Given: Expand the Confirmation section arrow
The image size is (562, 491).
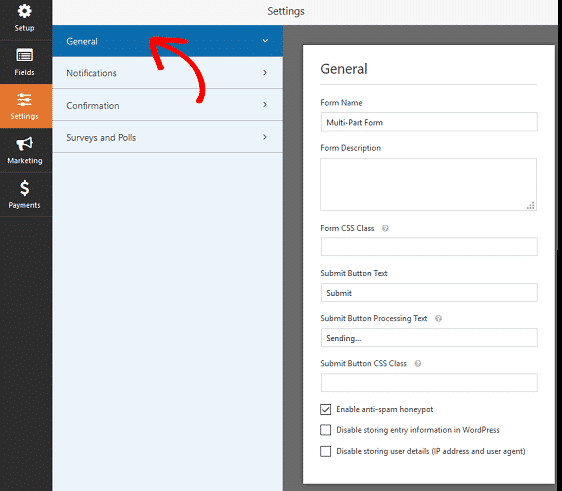Looking at the screenshot, I should (x=265, y=105).
